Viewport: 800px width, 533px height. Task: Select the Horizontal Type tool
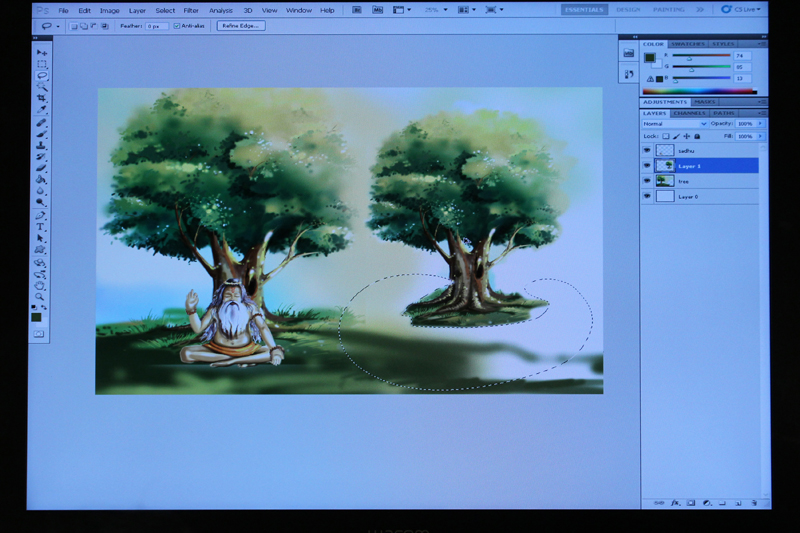[41, 227]
